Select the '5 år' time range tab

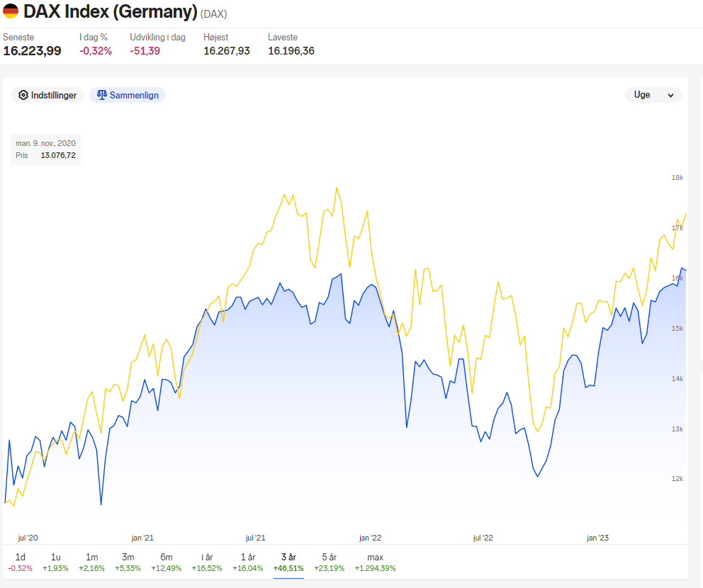click(329, 562)
